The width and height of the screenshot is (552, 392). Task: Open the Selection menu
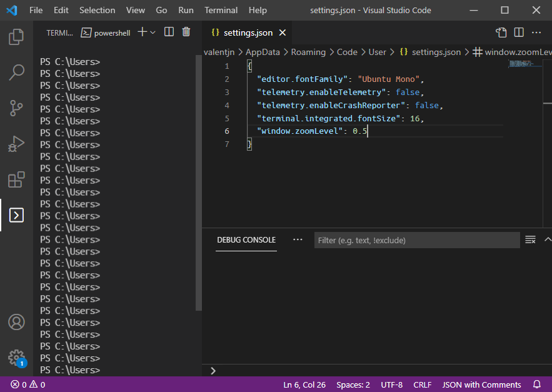pyautogui.click(x=97, y=10)
